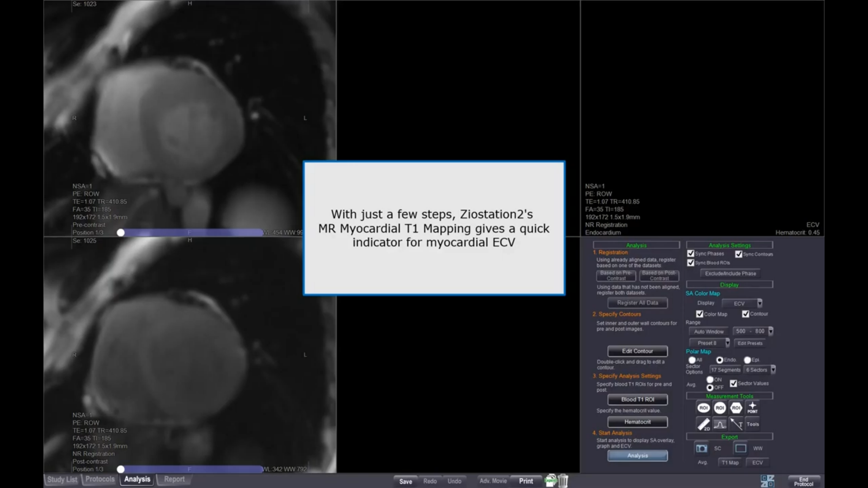The width and height of the screenshot is (868, 488).
Task: Select the circular ROI measurement tool
Action: (720, 408)
